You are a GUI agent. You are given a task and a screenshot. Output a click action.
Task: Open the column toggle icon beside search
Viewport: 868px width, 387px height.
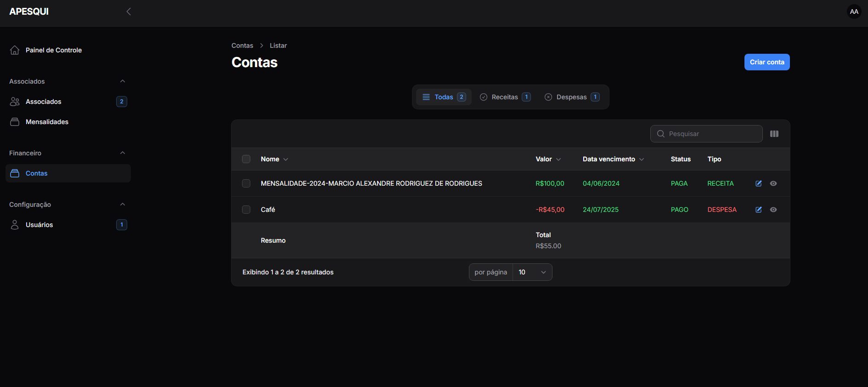pyautogui.click(x=774, y=134)
